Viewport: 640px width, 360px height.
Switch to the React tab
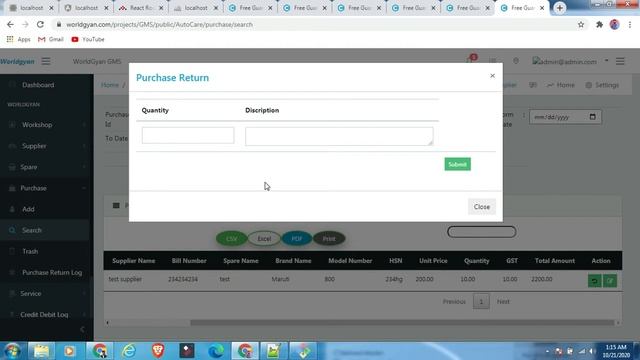point(140,8)
